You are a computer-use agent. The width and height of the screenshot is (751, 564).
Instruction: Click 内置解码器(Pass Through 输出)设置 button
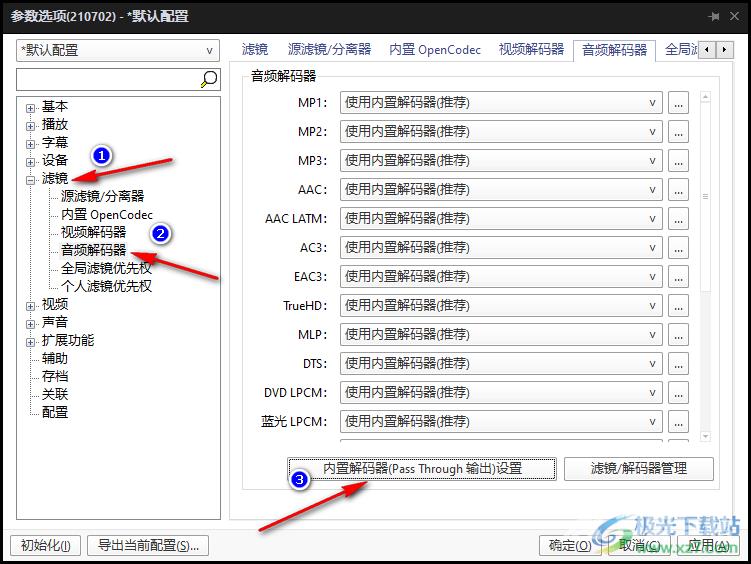[x=422, y=468]
